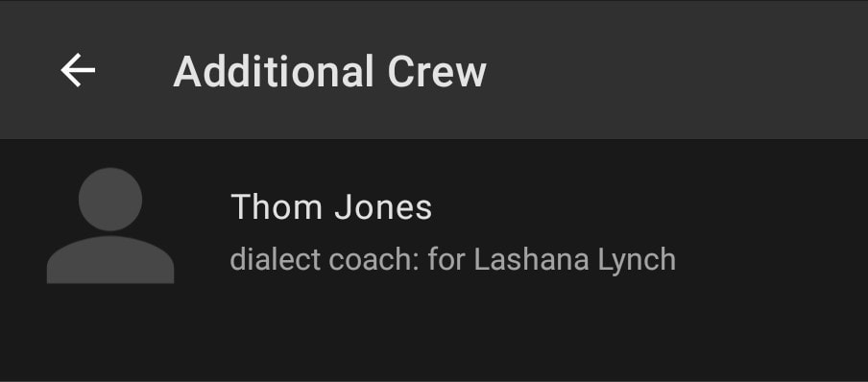Select the Additional Crew header bar
Screen dimensions: 868x382
(x=434, y=70)
